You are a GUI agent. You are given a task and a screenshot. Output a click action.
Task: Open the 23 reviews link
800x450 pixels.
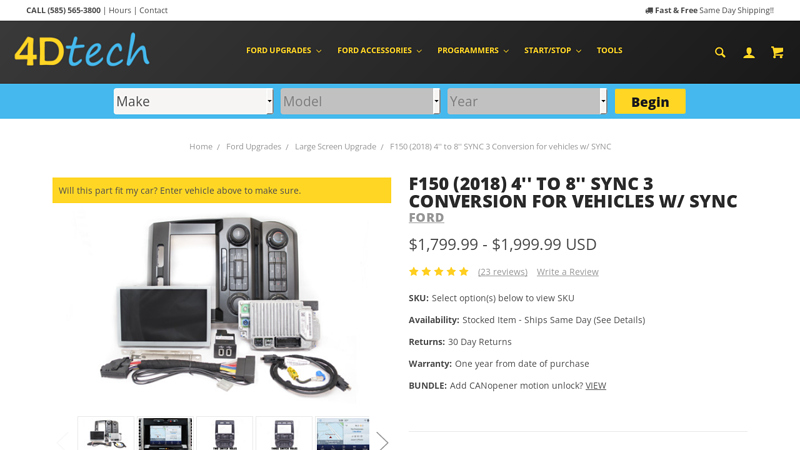coord(503,272)
